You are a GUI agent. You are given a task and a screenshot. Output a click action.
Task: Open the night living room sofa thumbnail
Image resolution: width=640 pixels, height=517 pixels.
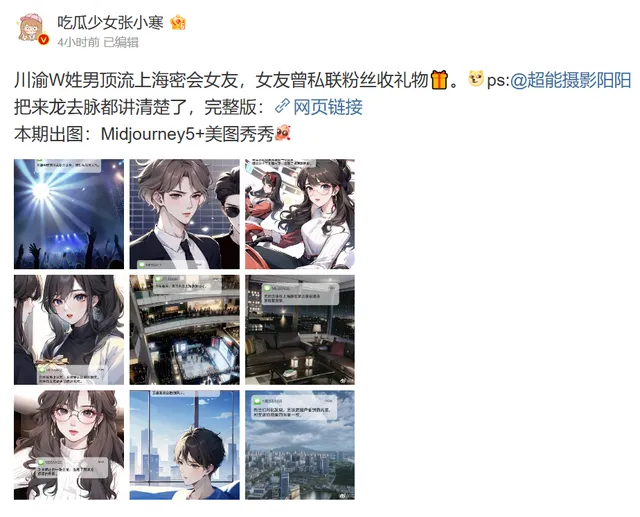(x=300, y=330)
